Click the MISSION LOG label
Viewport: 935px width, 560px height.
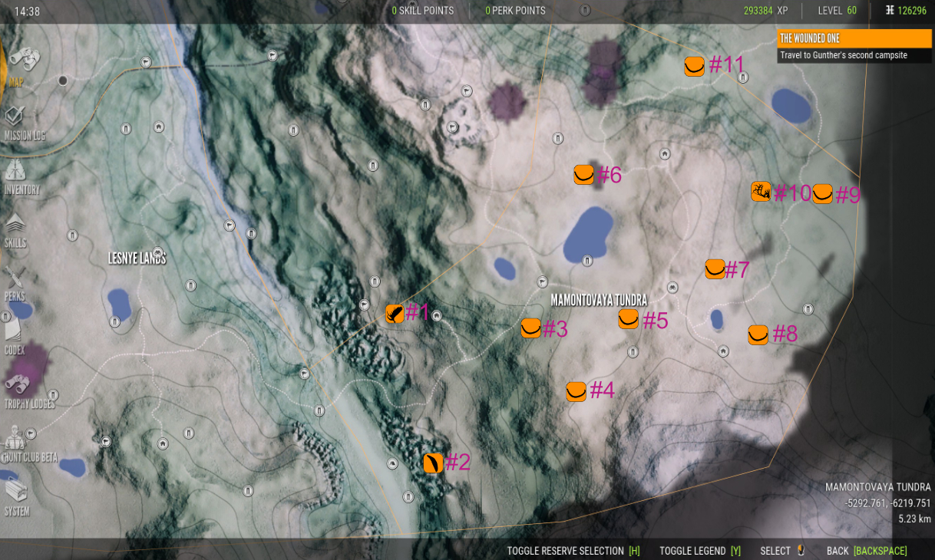pyautogui.click(x=25, y=136)
